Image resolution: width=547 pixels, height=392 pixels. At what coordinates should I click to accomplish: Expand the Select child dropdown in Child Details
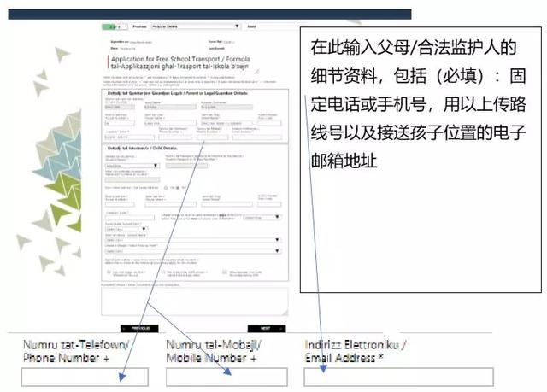132,166
